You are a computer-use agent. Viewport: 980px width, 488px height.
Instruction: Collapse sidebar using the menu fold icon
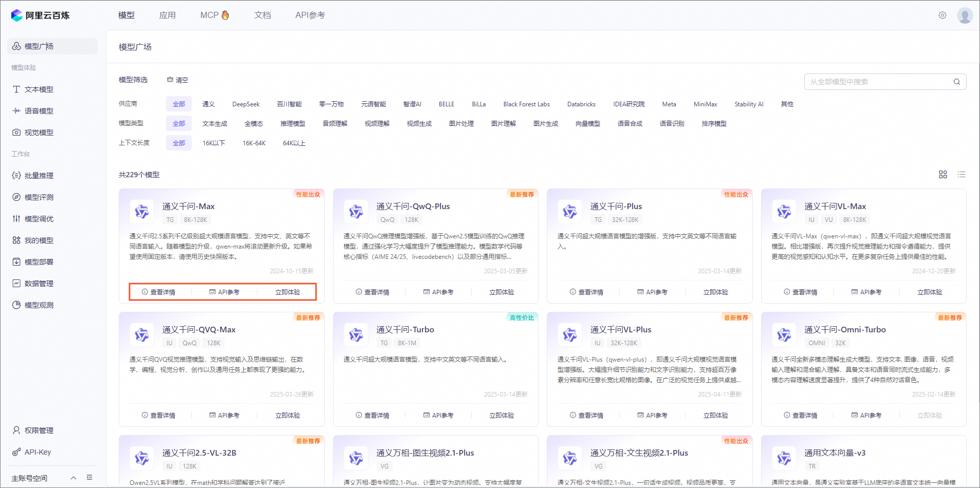pyautogui.click(x=89, y=478)
